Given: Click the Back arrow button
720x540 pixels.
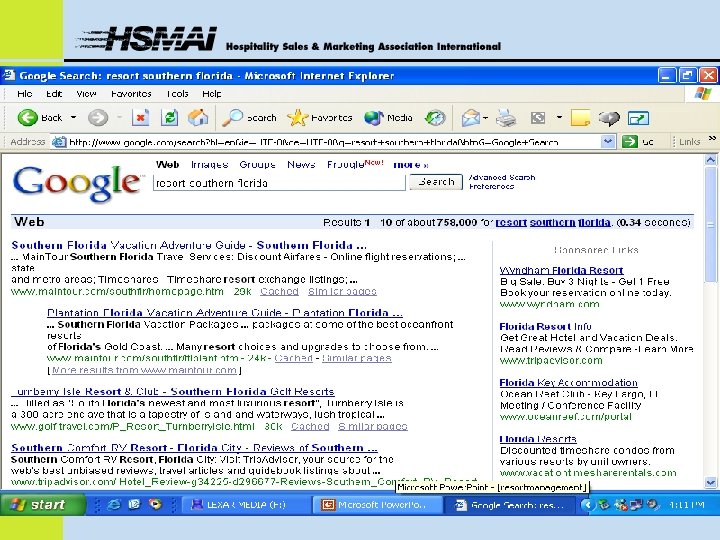Looking at the screenshot, I should [x=28, y=118].
